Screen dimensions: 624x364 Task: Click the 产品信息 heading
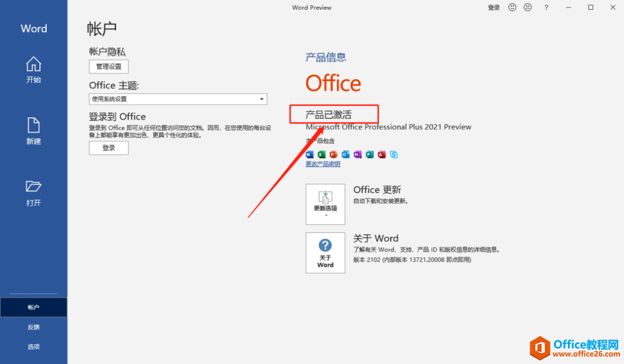(325, 57)
